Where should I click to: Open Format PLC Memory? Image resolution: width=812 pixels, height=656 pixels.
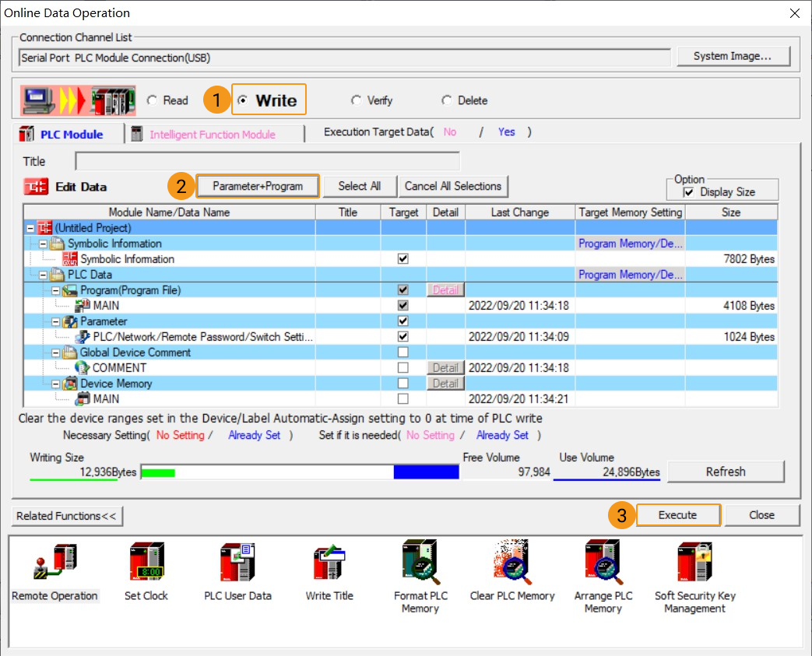[x=420, y=562]
